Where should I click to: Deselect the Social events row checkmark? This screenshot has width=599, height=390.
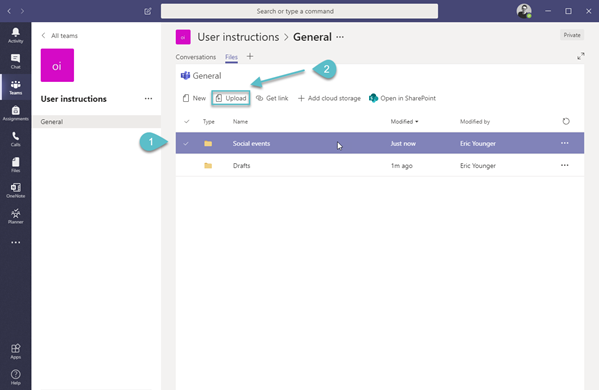(x=186, y=144)
